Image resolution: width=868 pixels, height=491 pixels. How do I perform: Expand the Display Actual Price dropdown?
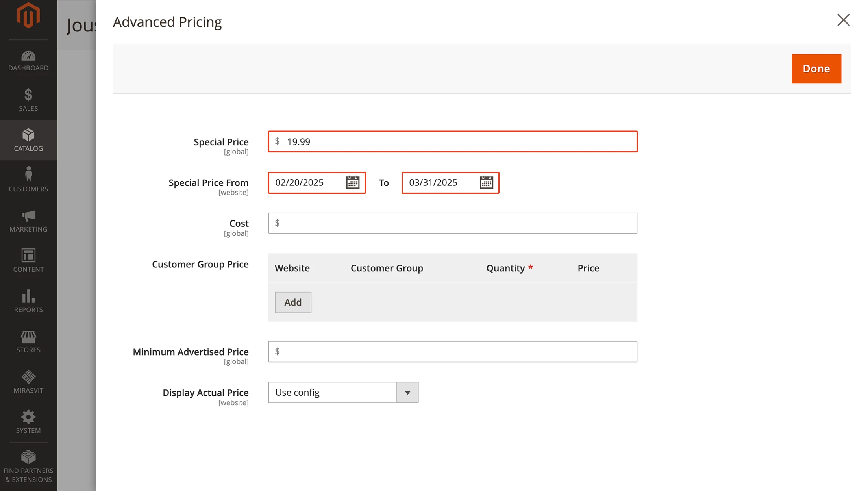407,393
